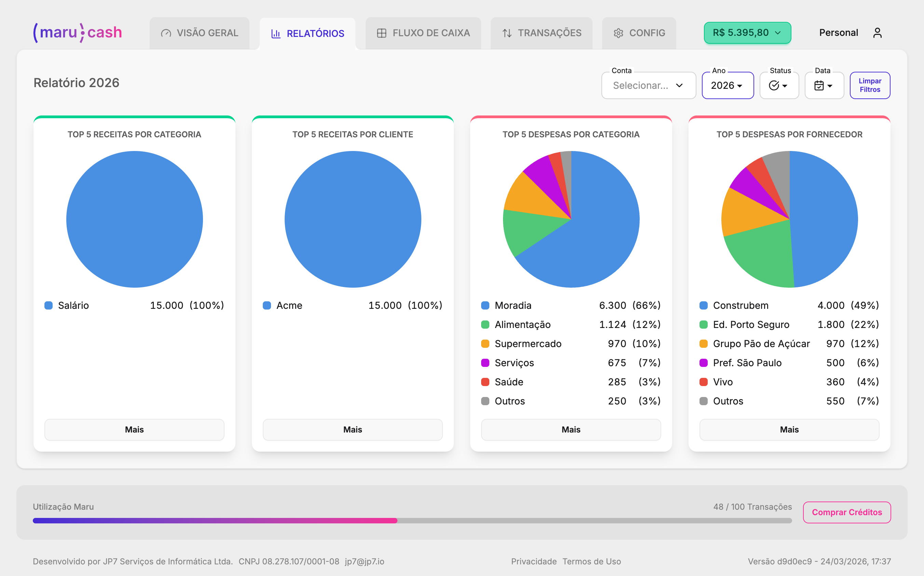Screen dimensions: 924x576
Task: Click the maru cash logo
Action: [x=78, y=32]
